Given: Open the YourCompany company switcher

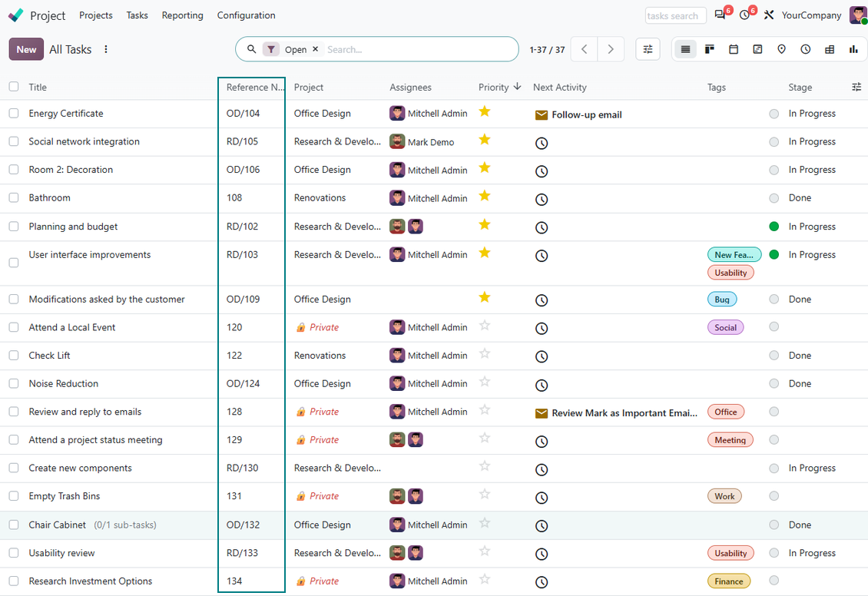Looking at the screenshot, I should (x=811, y=15).
